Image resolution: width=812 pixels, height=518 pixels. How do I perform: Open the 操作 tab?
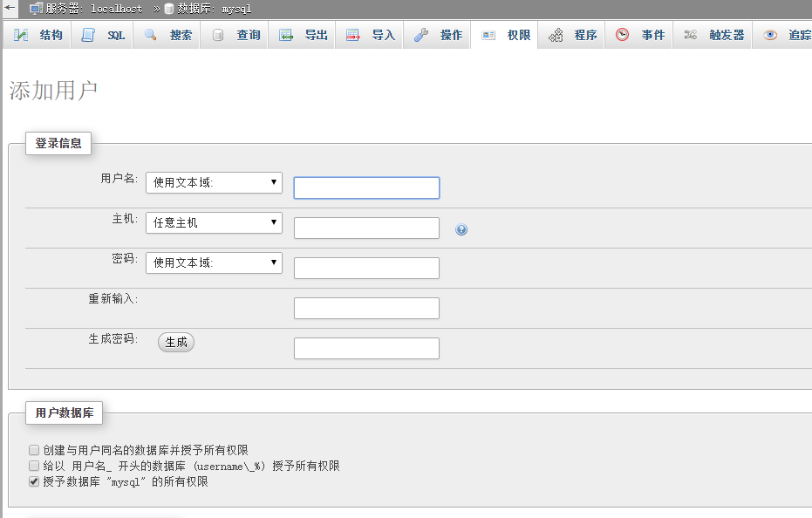tap(437, 35)
